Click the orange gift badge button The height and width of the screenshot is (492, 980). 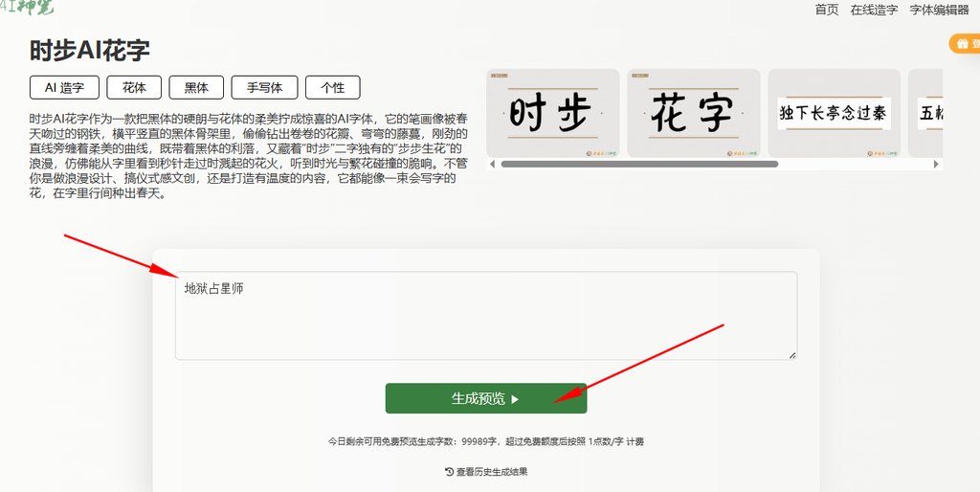pos(965,43)
